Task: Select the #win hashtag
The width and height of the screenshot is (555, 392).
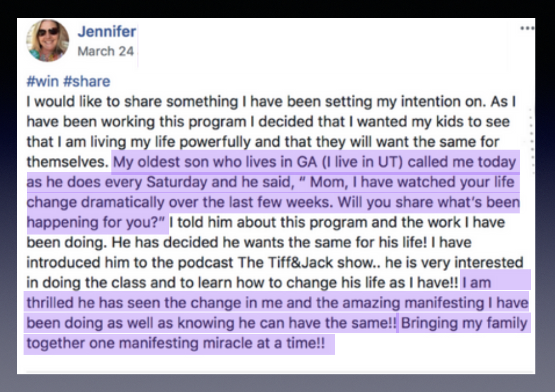Action: (43, 81)
